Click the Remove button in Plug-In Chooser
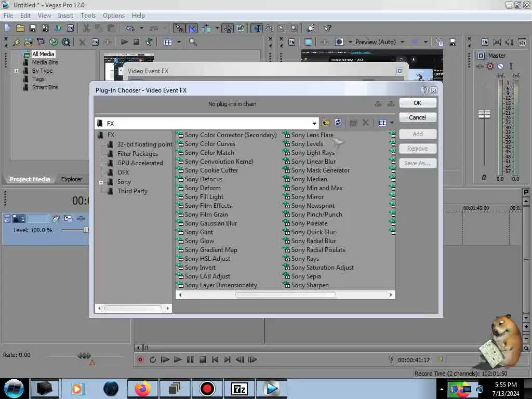 [x=417, y=149]
